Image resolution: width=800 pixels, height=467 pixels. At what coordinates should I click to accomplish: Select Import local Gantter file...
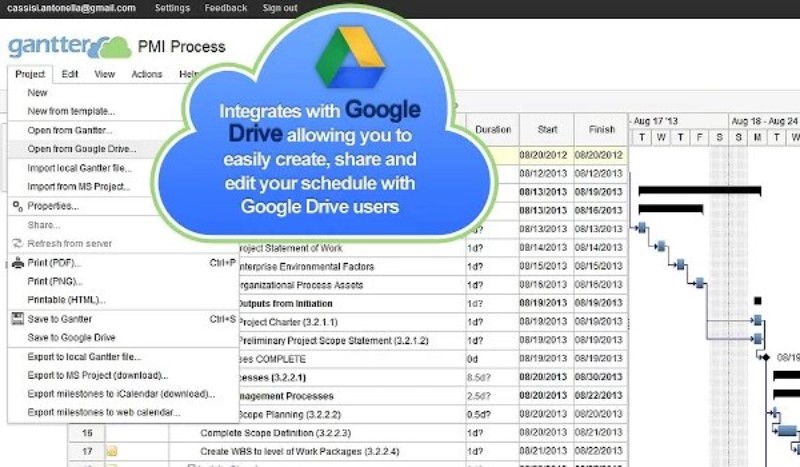click(x=80, y=168)
